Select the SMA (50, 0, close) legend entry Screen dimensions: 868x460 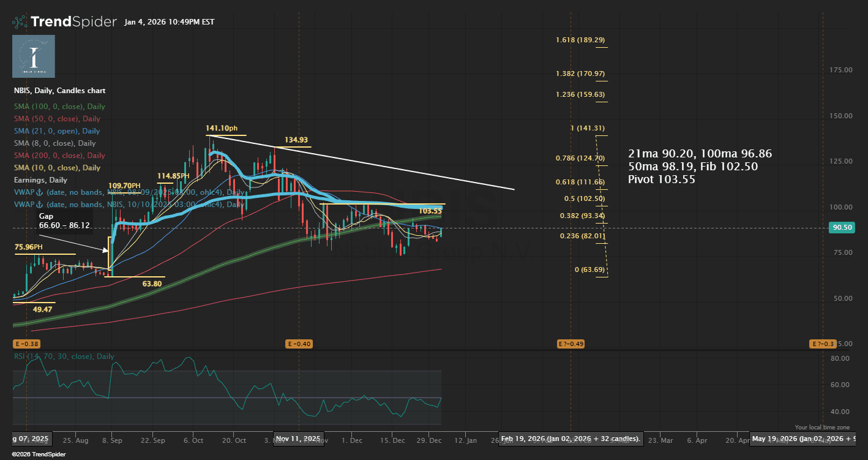click(x=57, y=119)
